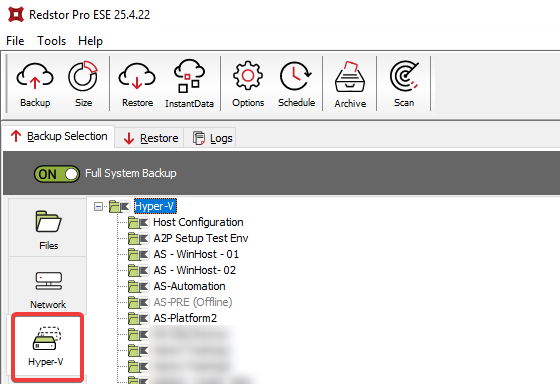Turn off the Full System Backup switch
Screen dimensions: 560x384
pos(56,174)
